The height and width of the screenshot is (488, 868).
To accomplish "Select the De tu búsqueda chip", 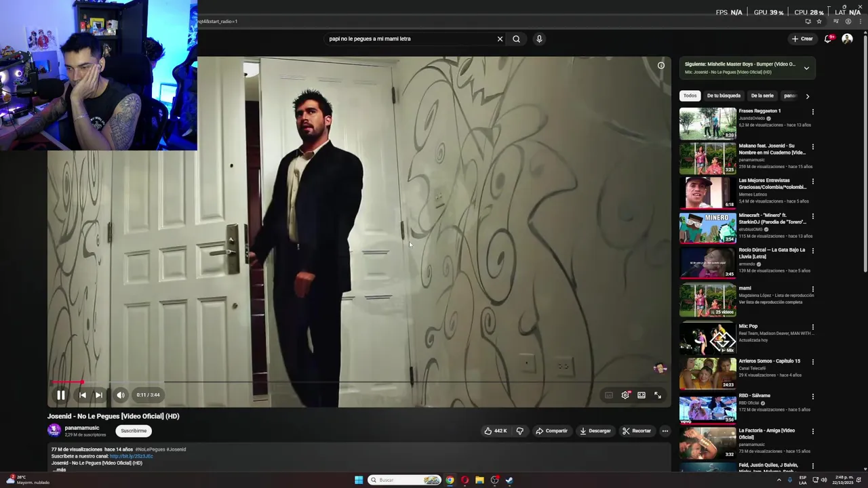I will (724, 96).
